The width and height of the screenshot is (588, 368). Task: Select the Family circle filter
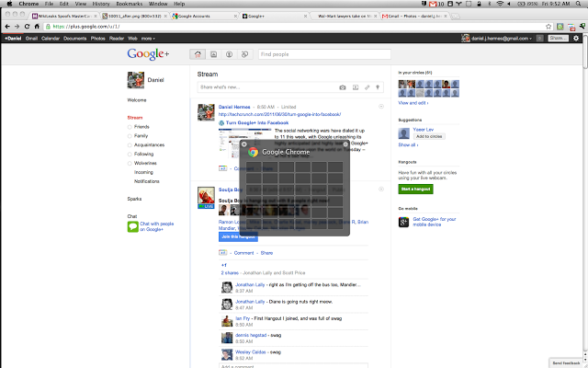coord(141,136)
